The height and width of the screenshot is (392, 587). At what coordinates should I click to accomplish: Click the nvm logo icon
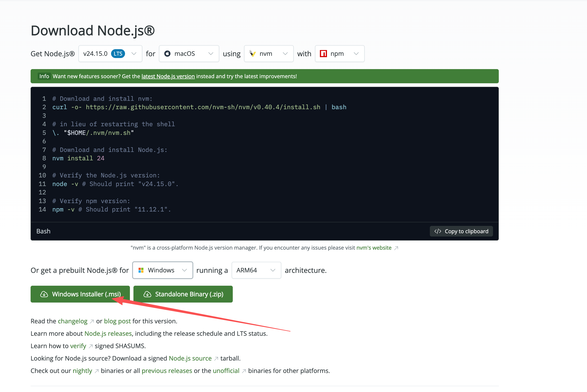coord(252,54)
